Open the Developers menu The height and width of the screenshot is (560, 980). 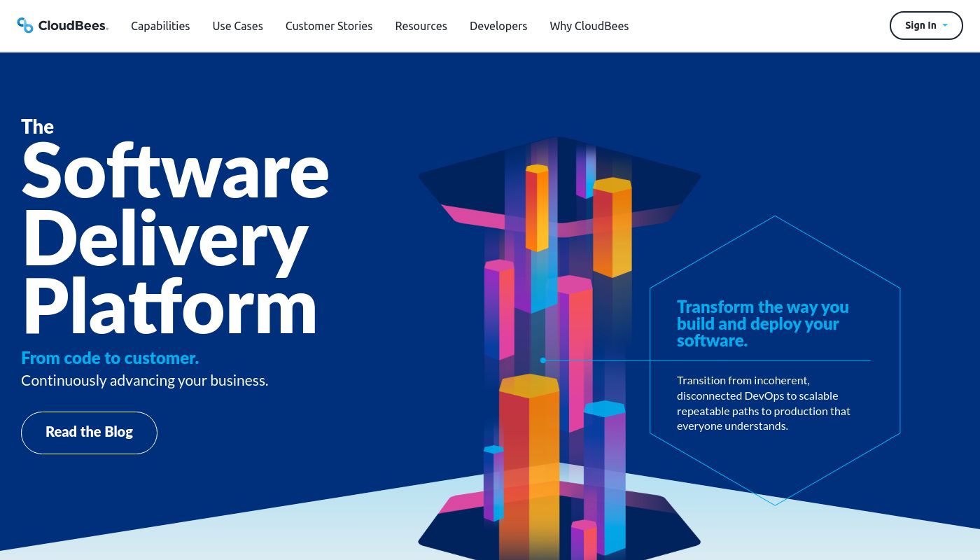point(498,26)
